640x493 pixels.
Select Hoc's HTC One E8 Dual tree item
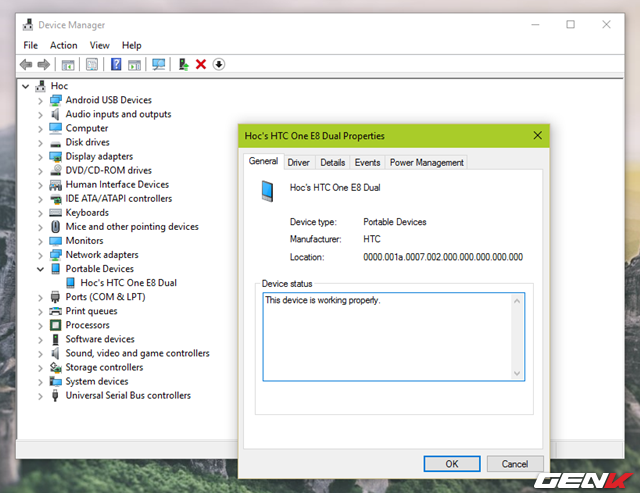pyautogui.click(x=128, y=283)
